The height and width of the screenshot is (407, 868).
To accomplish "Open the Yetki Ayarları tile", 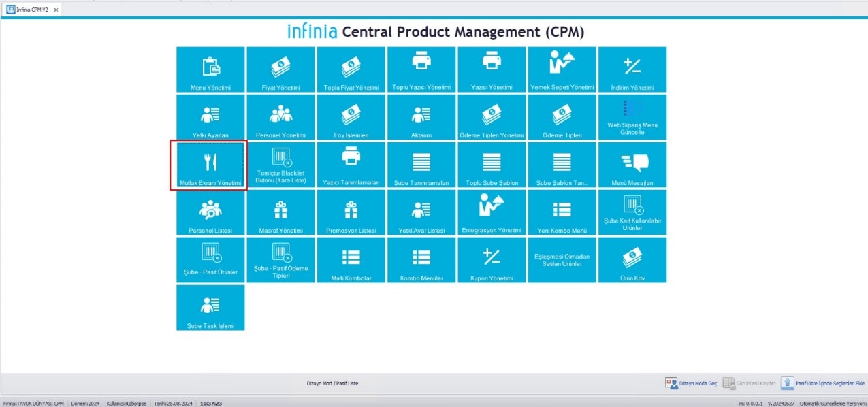I will coord(210,117).
